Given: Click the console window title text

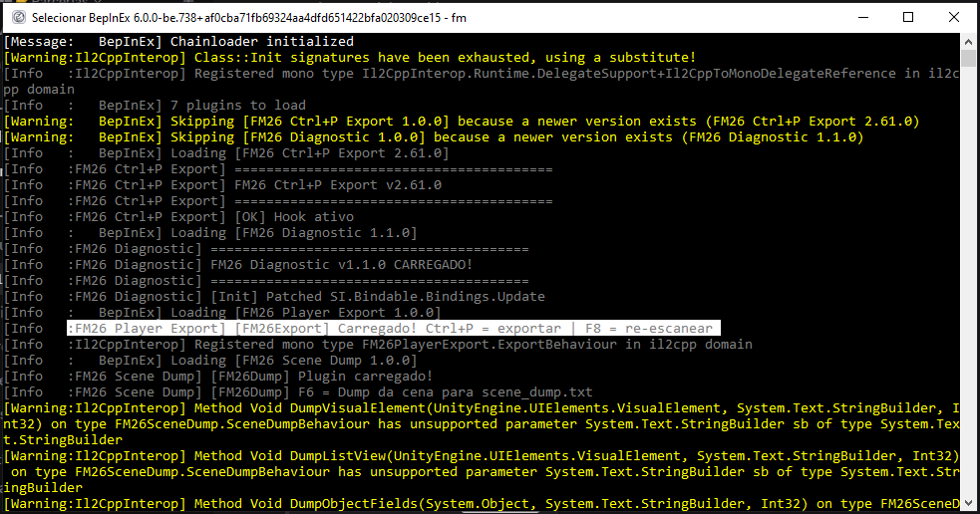Looking at the screenshot, I should point(249,18).
